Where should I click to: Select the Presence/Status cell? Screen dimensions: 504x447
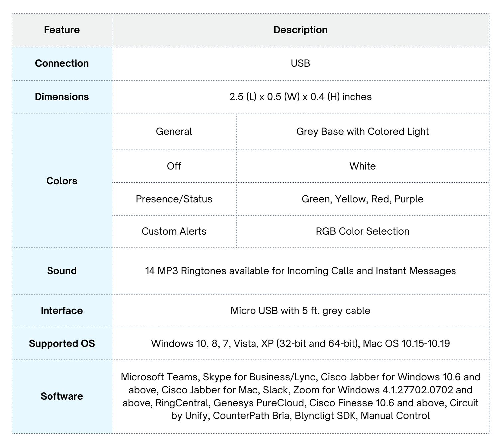tap(174, 199)
